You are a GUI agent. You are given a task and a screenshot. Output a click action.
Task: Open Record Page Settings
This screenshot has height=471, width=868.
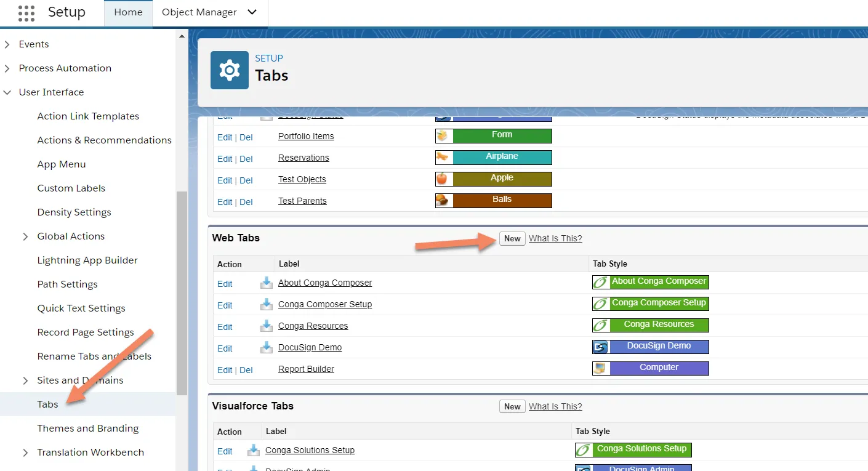(86, 332)
